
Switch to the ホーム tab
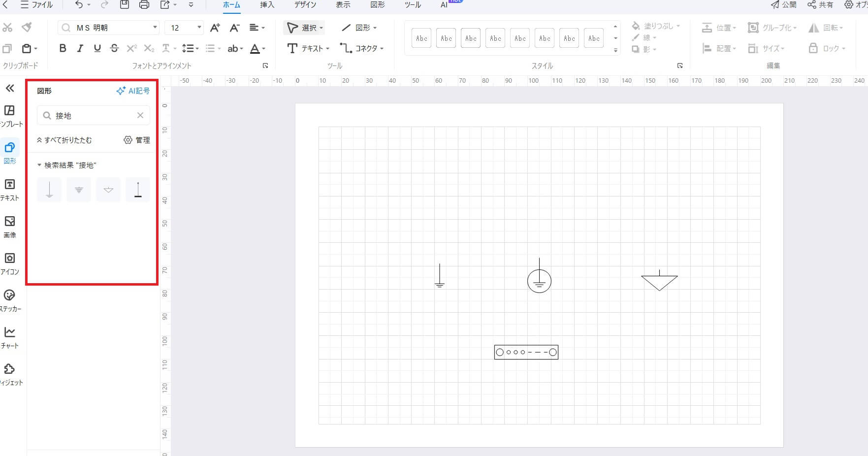231,5
